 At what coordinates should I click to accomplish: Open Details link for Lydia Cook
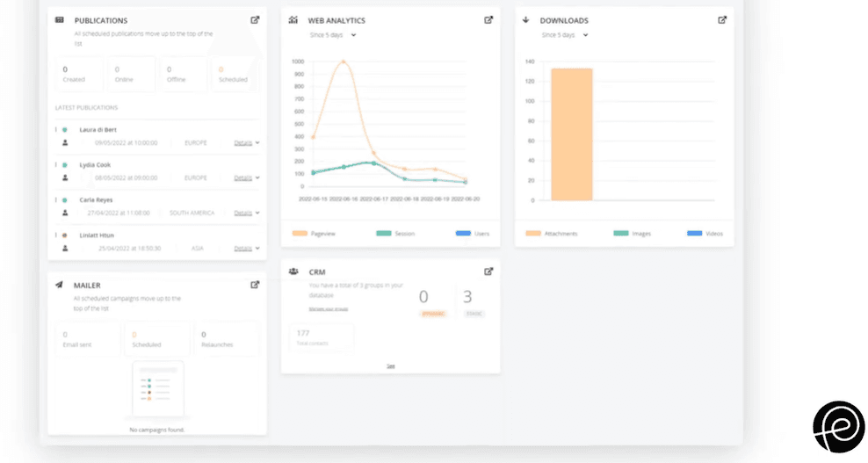(x=243, y=177)
